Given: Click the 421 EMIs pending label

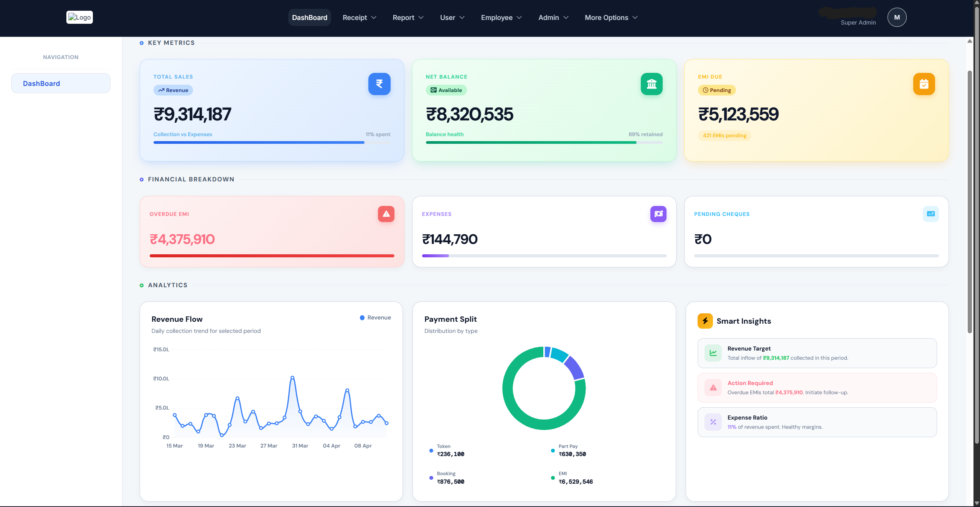Looking at the screenshot, I should point(724,135).
